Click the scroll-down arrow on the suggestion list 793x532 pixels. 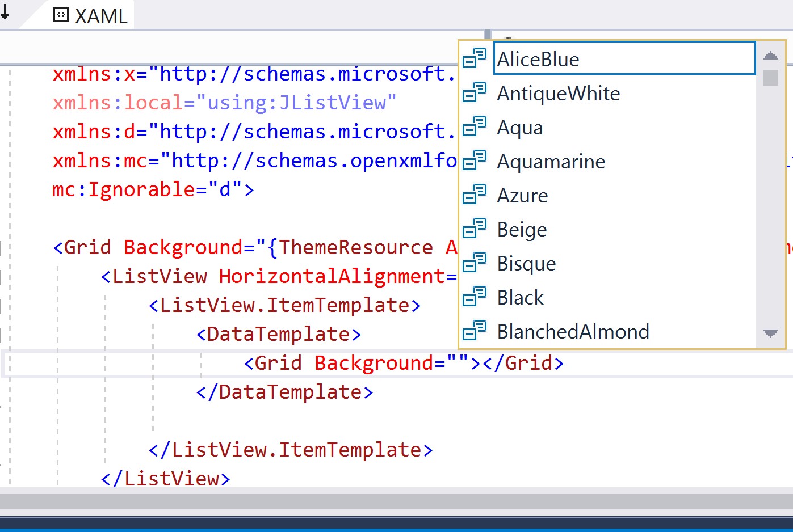(770, 333)
